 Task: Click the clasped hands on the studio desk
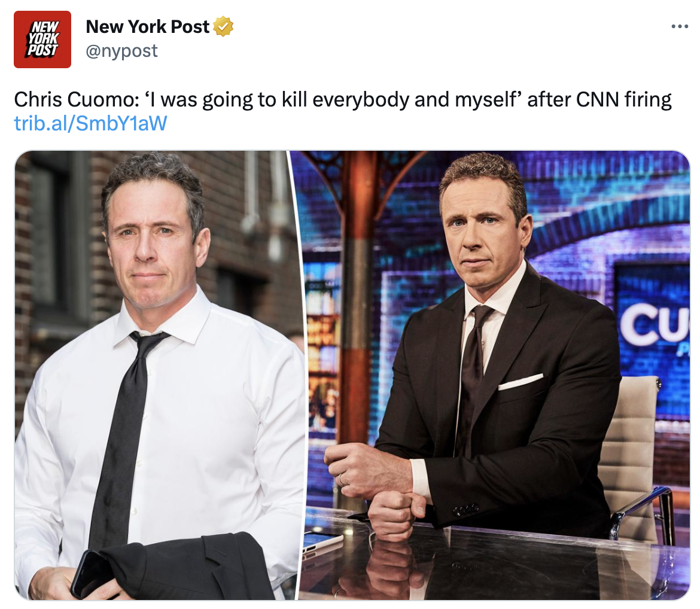click(375, 487)
